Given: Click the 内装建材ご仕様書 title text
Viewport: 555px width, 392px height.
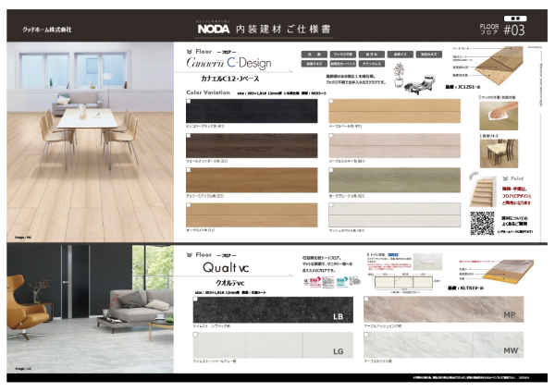Looking at the screenshot, I should (283, 29).
